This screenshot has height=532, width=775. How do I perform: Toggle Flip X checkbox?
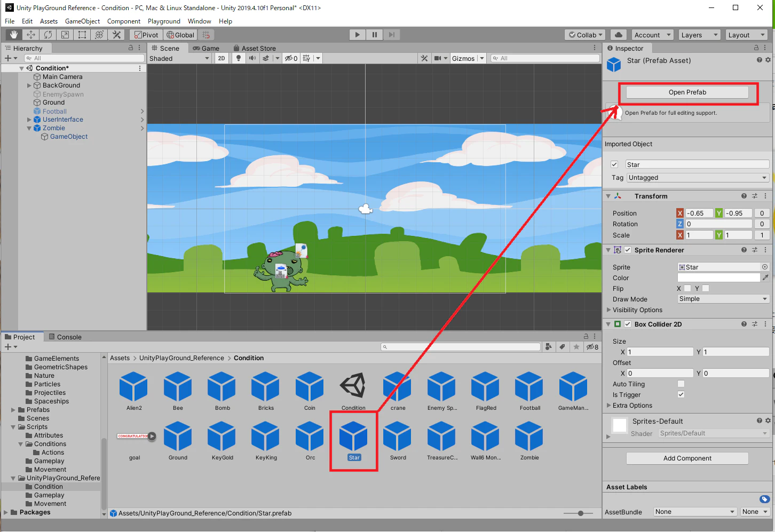pos(687,288)
